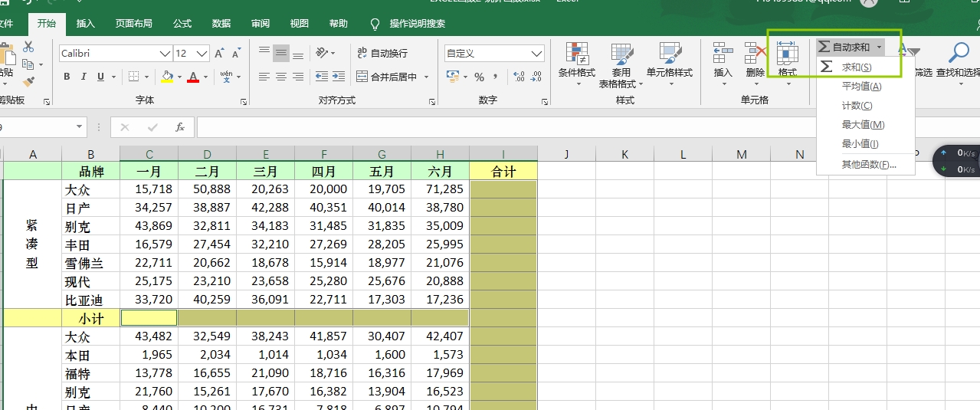Open the Calibri font name dropdown

coord(165,54)
